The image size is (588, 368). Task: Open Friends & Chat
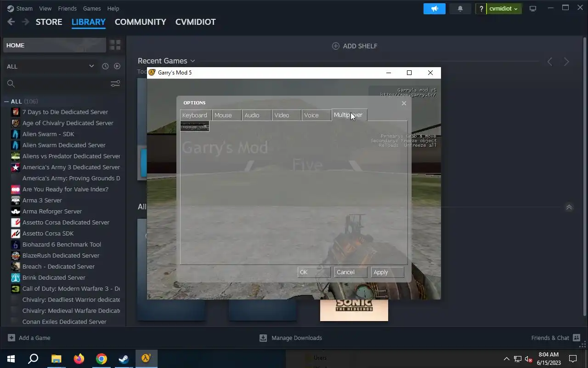[556, 338]
